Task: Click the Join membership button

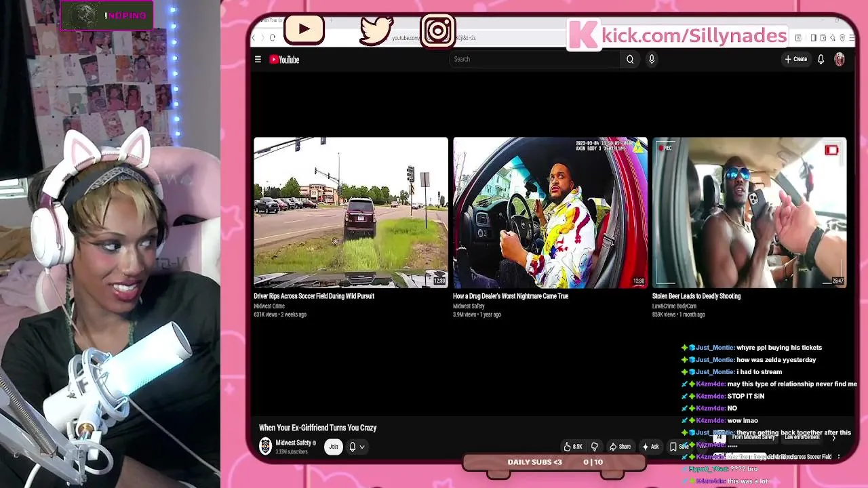Action: [x=333, y=447]
